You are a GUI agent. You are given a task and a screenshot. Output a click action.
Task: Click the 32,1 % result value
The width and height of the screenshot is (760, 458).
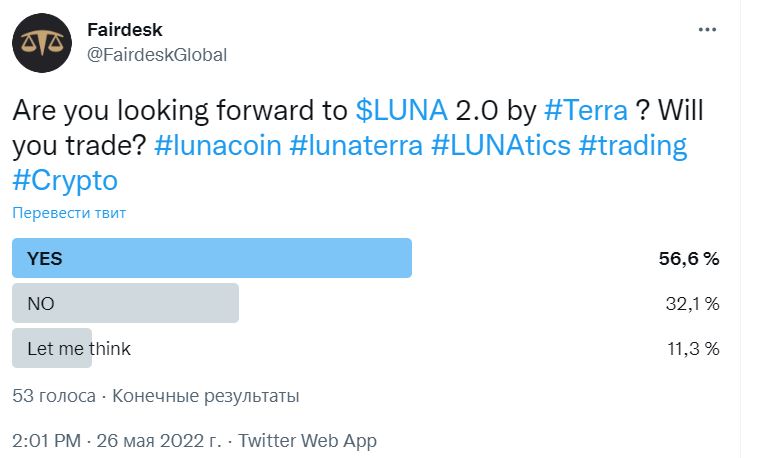point(693,304)
